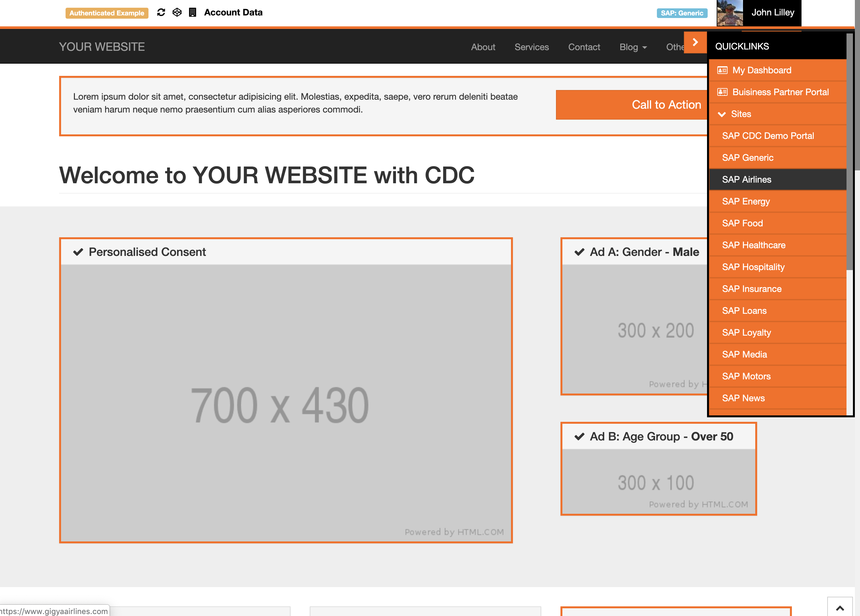Image resolution: width=860 pixels, height=616 pixels.
Task: Click the scroll-to-top arrow button
Action: [839, 608]
